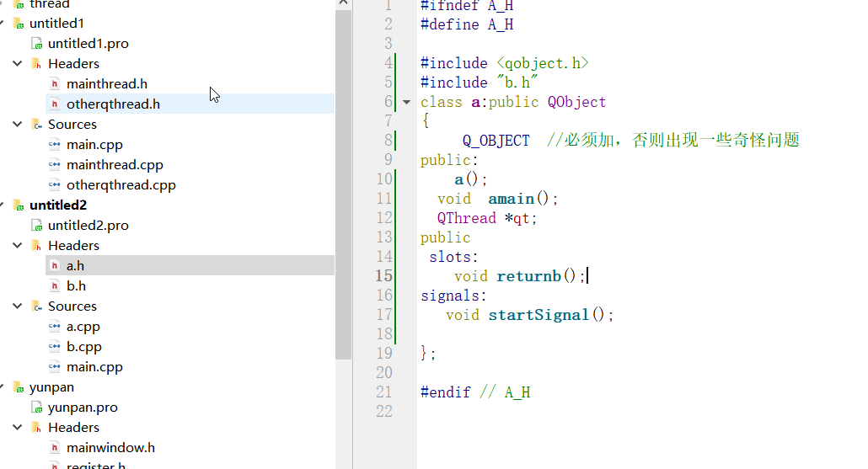Click the untitled1 Headers folder icon
The height and width of the screenshot is (469, 868).
click(x=36, y=64)
